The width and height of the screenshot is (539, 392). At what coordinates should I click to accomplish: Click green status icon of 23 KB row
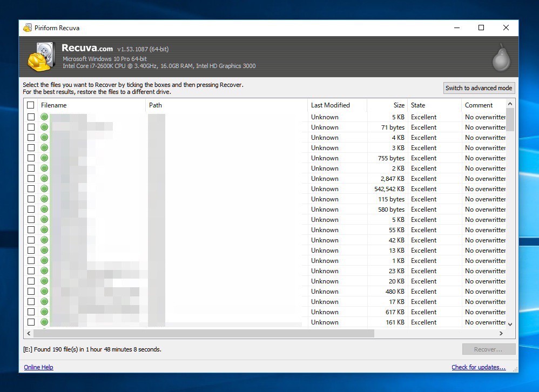click(44, 271)
